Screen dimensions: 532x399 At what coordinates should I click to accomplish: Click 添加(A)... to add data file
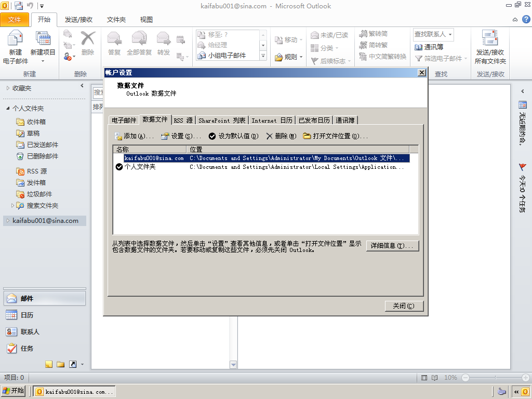(x=134, y=136)
